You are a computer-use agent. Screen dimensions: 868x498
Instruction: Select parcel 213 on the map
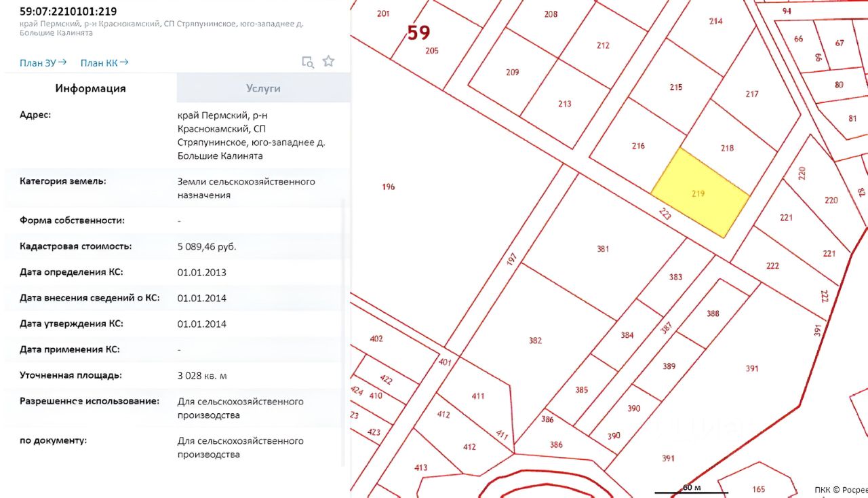[x=565, y=104]
